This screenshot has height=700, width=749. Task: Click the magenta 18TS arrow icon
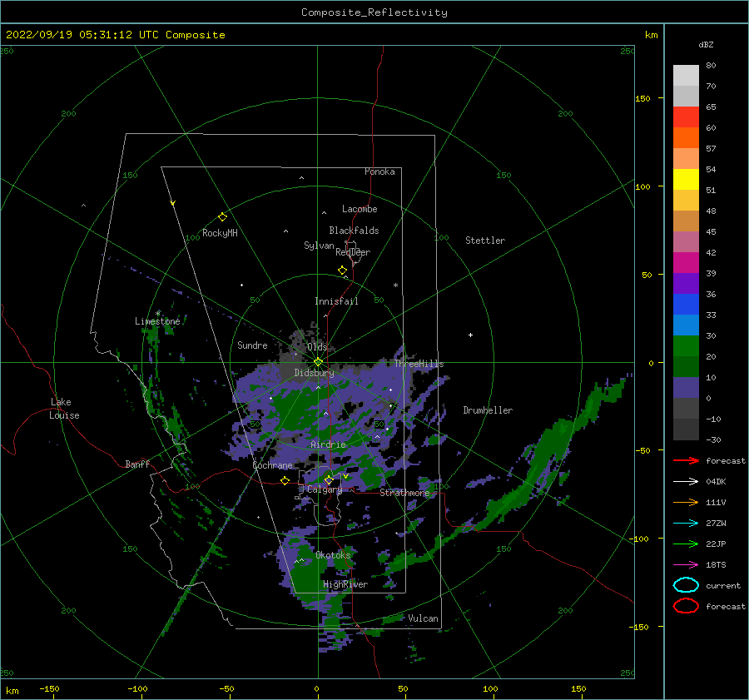(x=686, y=565)
